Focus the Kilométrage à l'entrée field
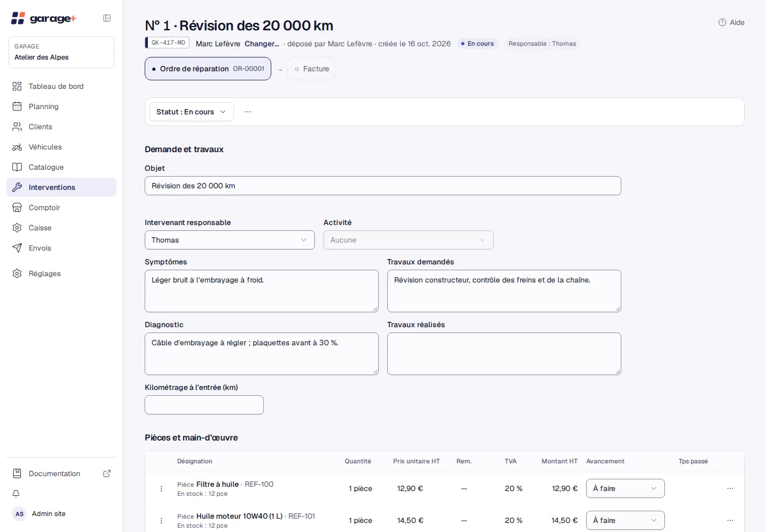Viewport: 766px width, 532px height. coord(204,405)
